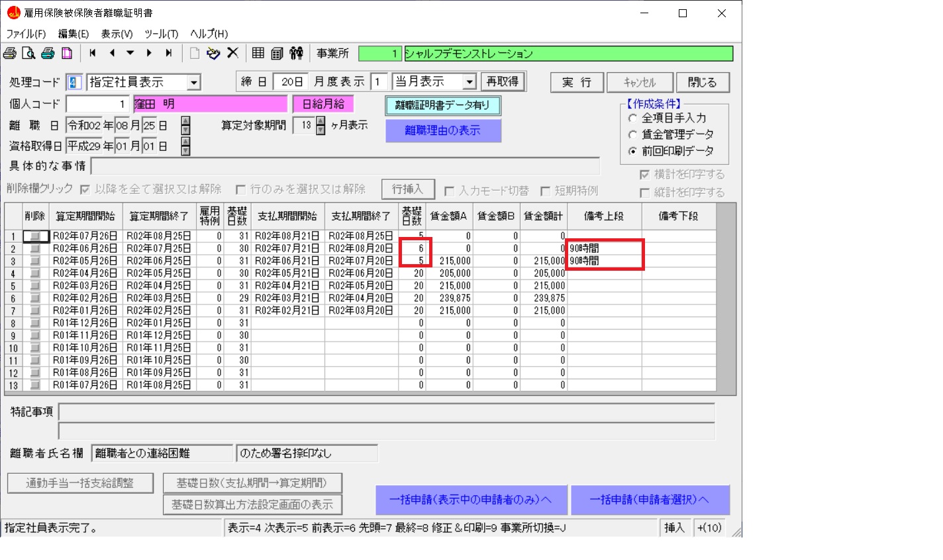943x560 pixels.
Task: Go to next record arrow
Action: pos(149,53)
